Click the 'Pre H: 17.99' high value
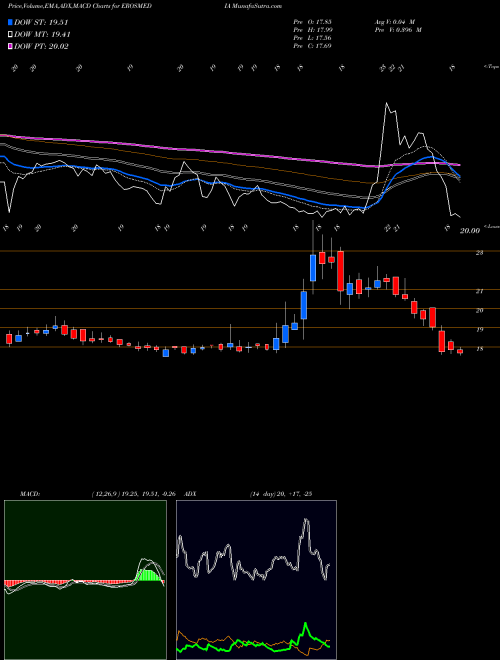Viewport: 500px width, 660px height. (312, 30)
